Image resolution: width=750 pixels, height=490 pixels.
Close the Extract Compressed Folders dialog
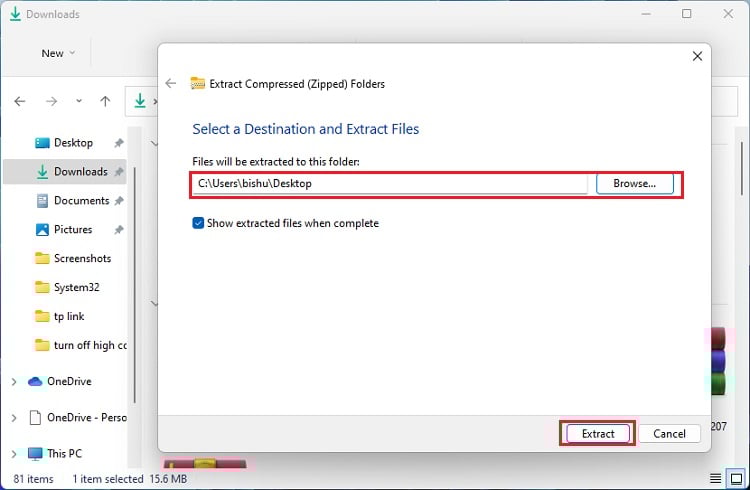697,56
